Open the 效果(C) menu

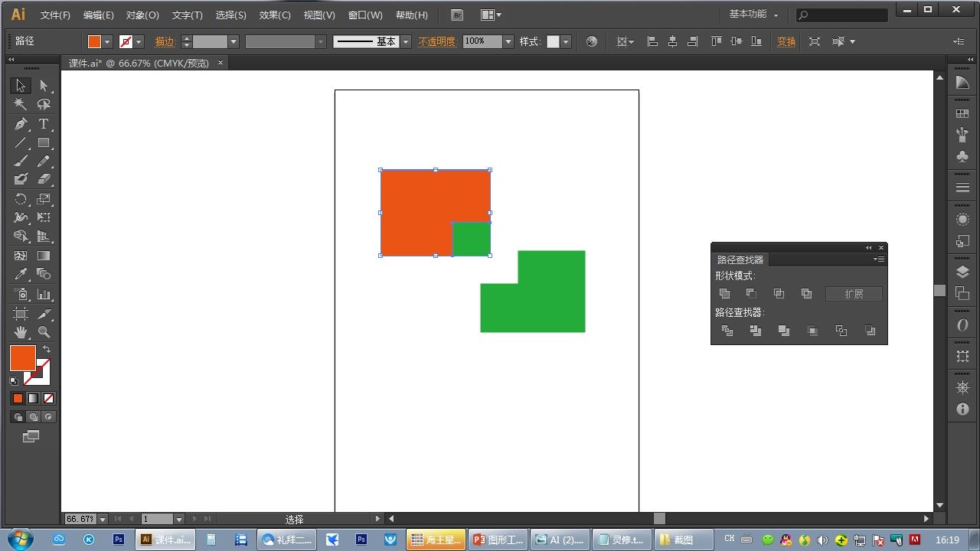(275, 15)
